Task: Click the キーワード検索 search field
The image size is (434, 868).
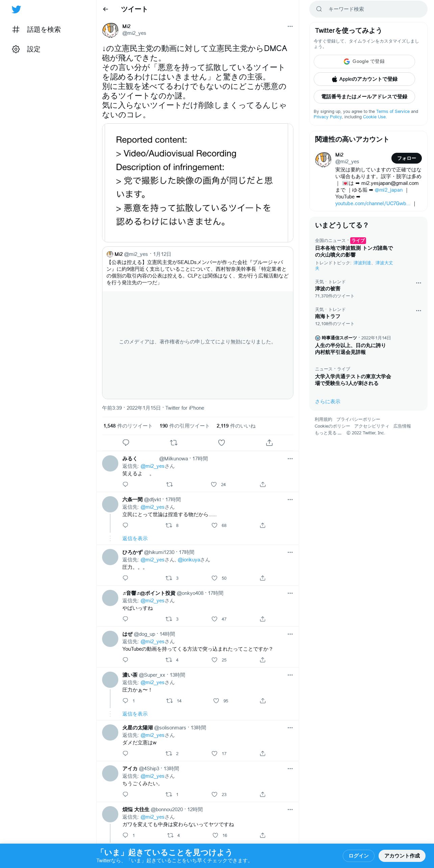Action: [368, 9]
